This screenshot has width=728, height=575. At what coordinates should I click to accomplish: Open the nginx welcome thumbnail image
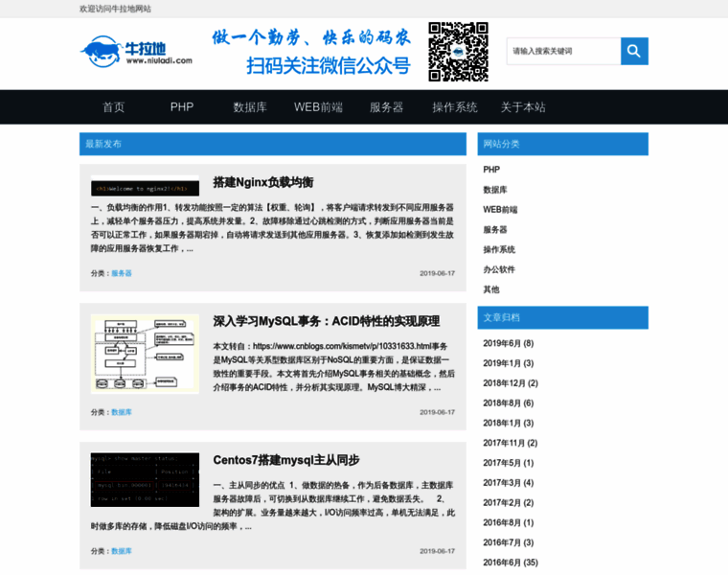145,186
